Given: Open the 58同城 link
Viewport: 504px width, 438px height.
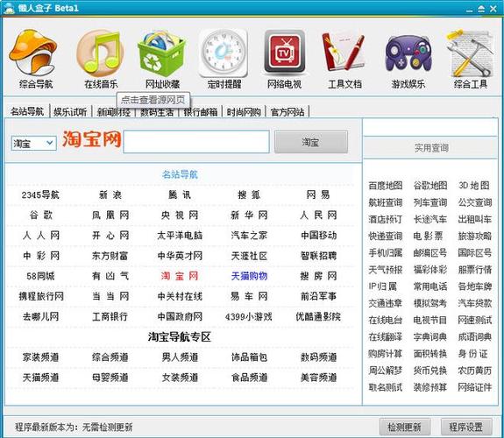Looking at the screenshot, I should [x=40, y=276].
